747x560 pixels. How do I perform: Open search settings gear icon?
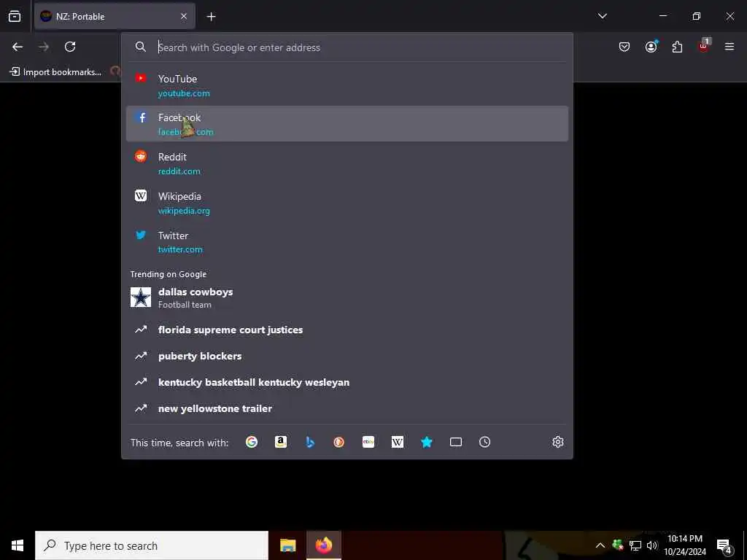point(558,442)
